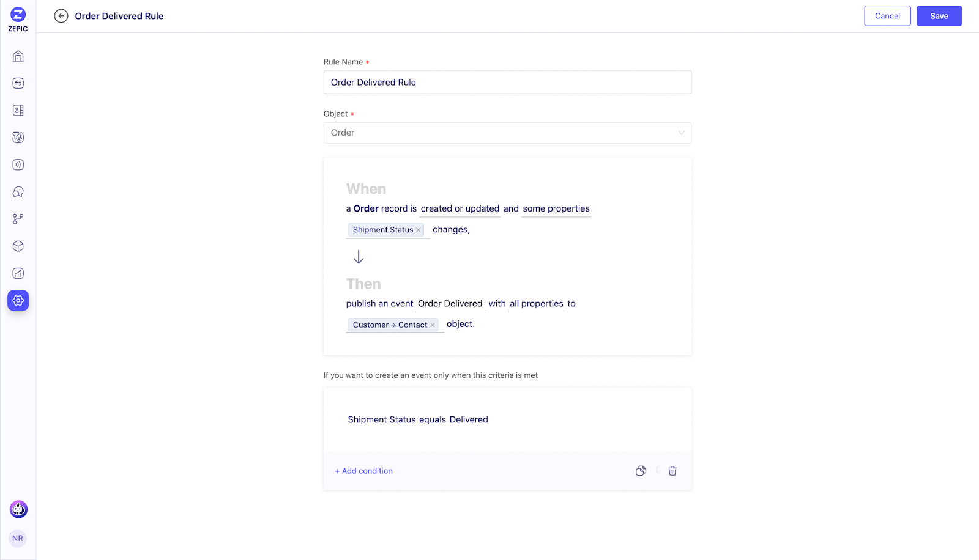
Task: Click the back arrow beside Order Delivered Rule
Action: [x=61, y=16]
